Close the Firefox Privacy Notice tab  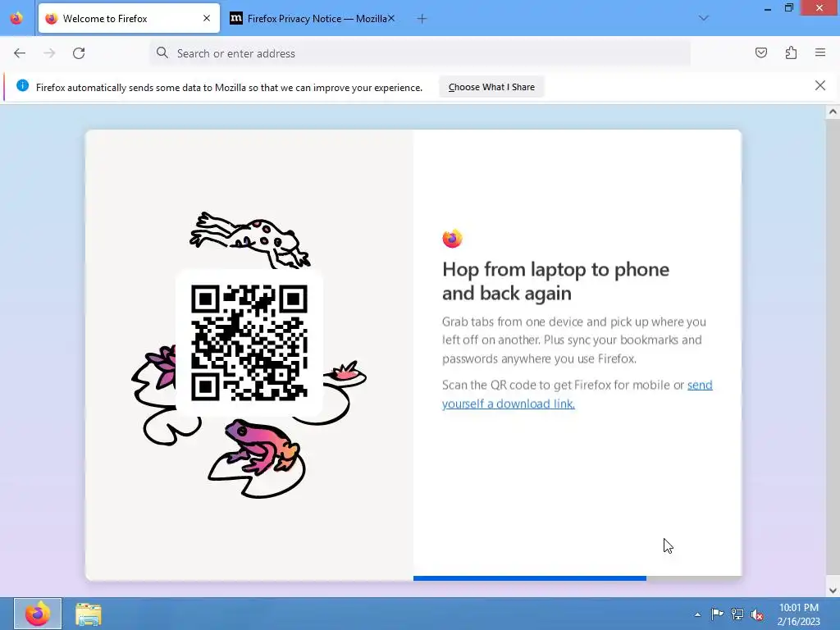(391, 18)
